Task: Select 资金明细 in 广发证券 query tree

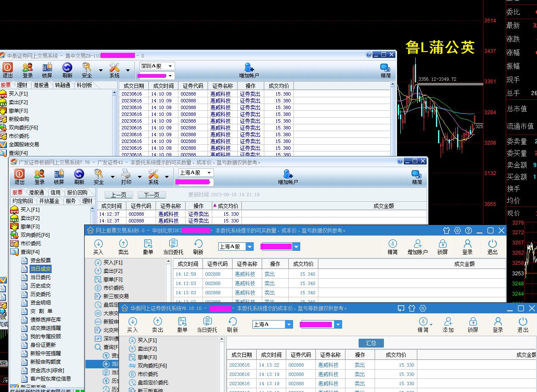Action: (x=41, y=302)
